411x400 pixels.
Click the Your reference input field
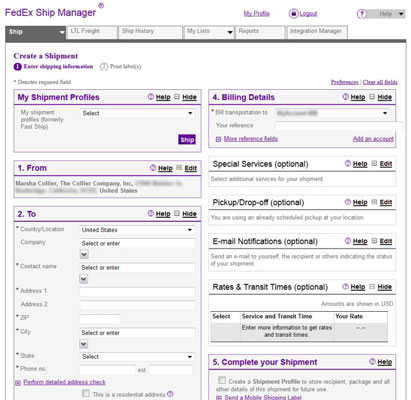click(339, 126)
